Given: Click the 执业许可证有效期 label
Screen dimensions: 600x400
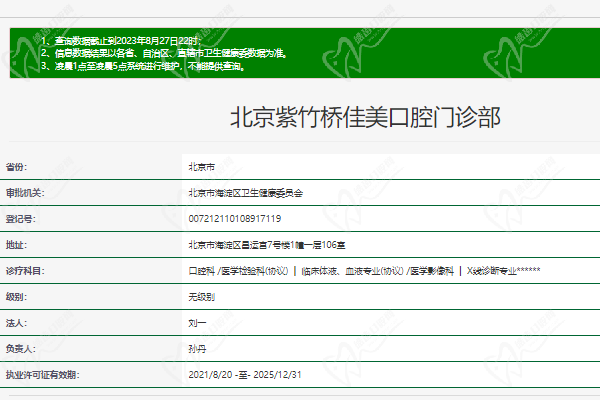Looking at the screenshot, I should (42, 375).
